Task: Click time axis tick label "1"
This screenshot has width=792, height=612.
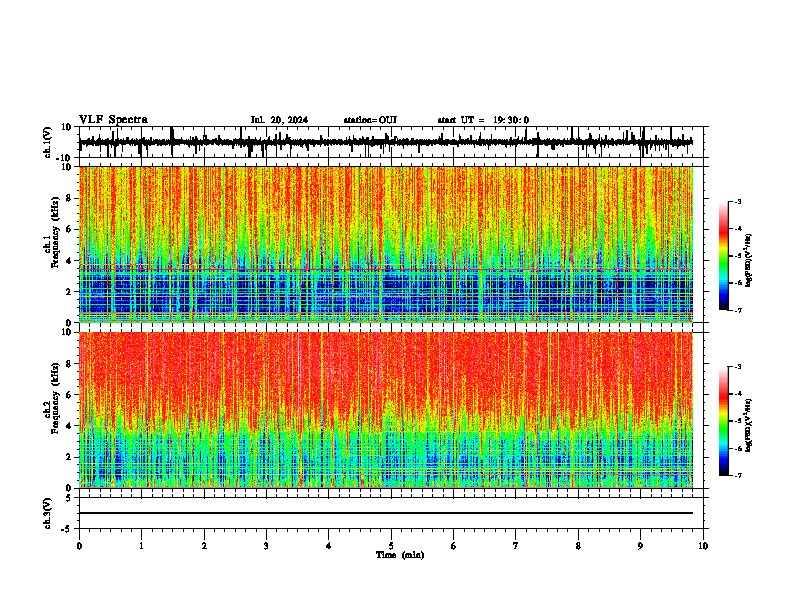Action: [x=141, y=546]
